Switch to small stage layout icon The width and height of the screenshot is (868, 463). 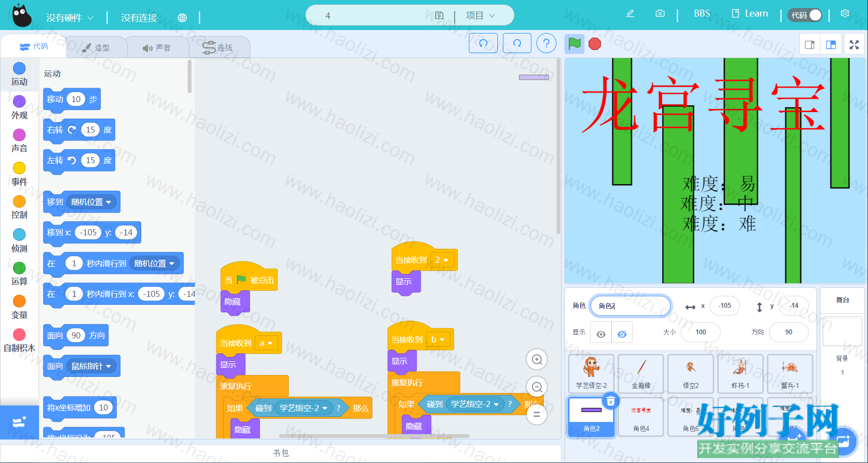click(809, 45)
